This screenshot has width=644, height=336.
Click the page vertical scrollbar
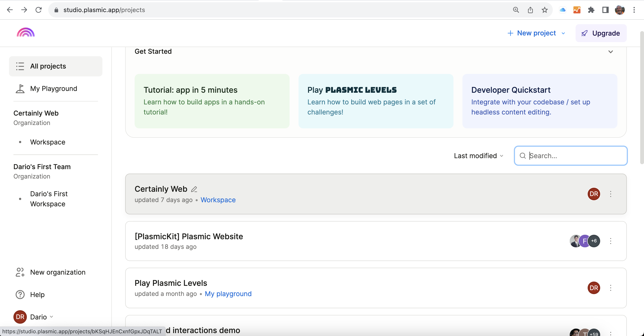click(x=642, y=98)
